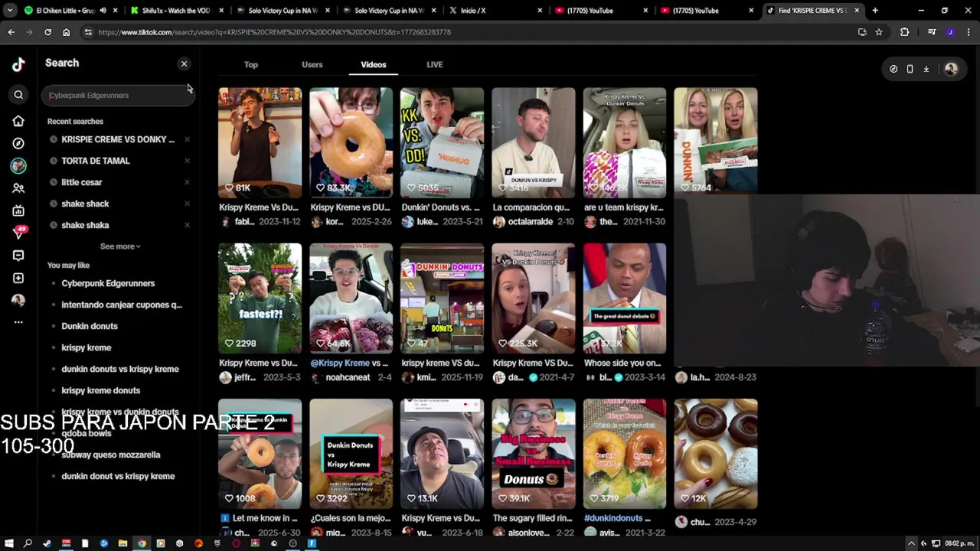Select recent search TORTA DE TAMAL
This screenshot has width=980, height=551.
point(96,161)
